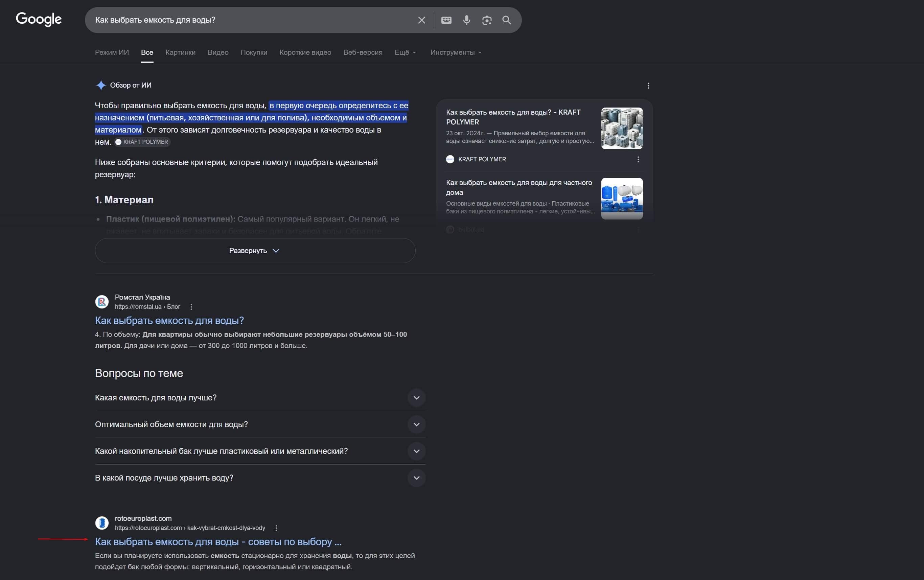Expand the AI overview with Развернуть
924x580 pixels.
point(255,251)
